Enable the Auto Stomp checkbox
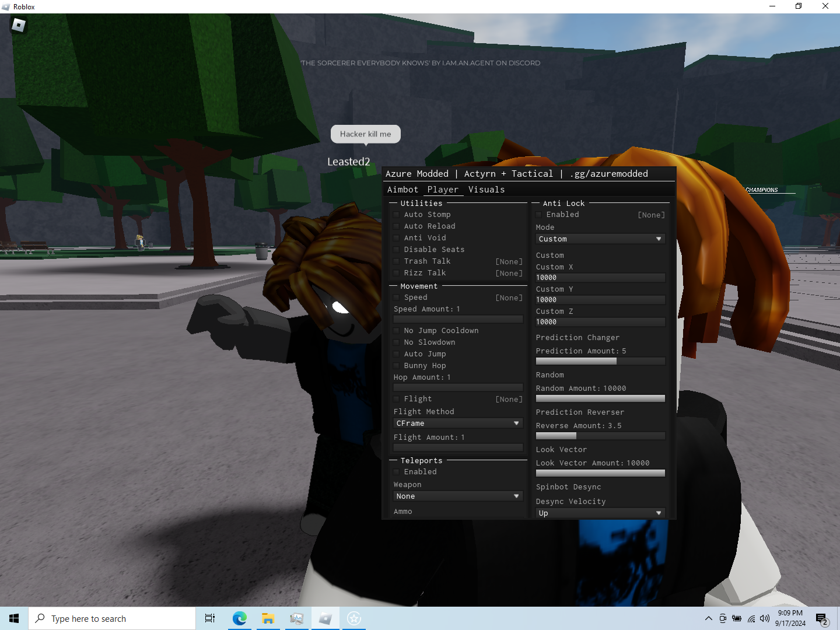Screen dimensions: 840x630 coord(397,215)
